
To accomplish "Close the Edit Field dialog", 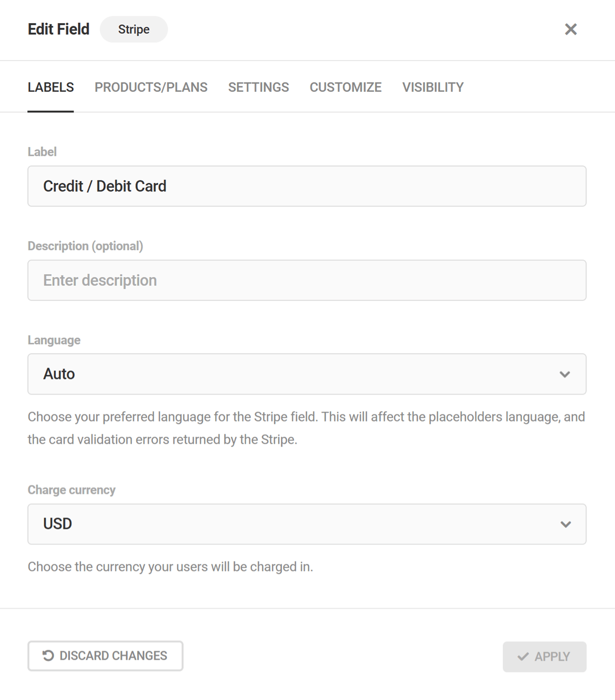I will click(x=571, y=29).
